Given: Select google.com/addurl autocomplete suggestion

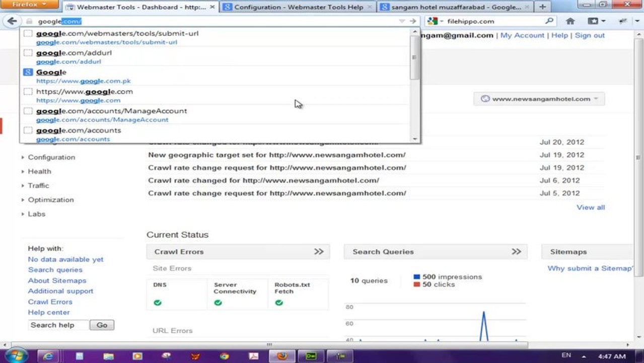Looking at the screenshot, I should pyautogui.click(x=216, y=57).
